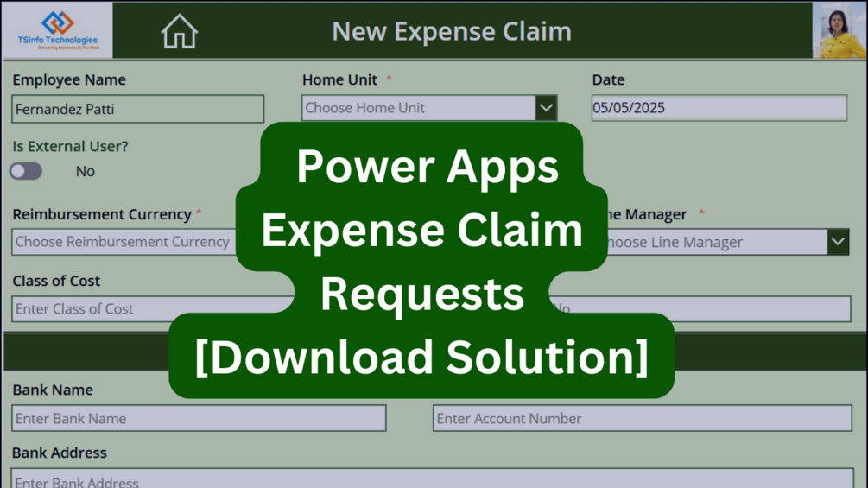Click the Is External User? label
868x488 pixels.
point(70,146)
